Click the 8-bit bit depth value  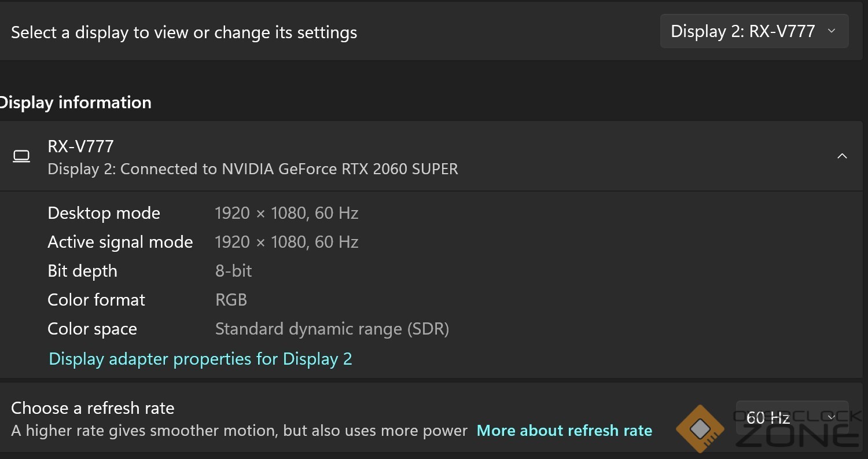tap(234, 271)
